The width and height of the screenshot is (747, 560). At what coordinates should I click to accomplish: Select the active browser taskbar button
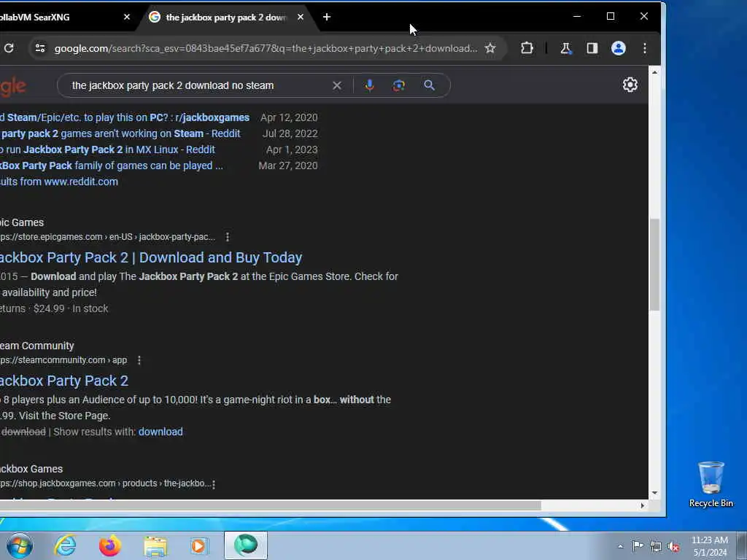(246, 545)
